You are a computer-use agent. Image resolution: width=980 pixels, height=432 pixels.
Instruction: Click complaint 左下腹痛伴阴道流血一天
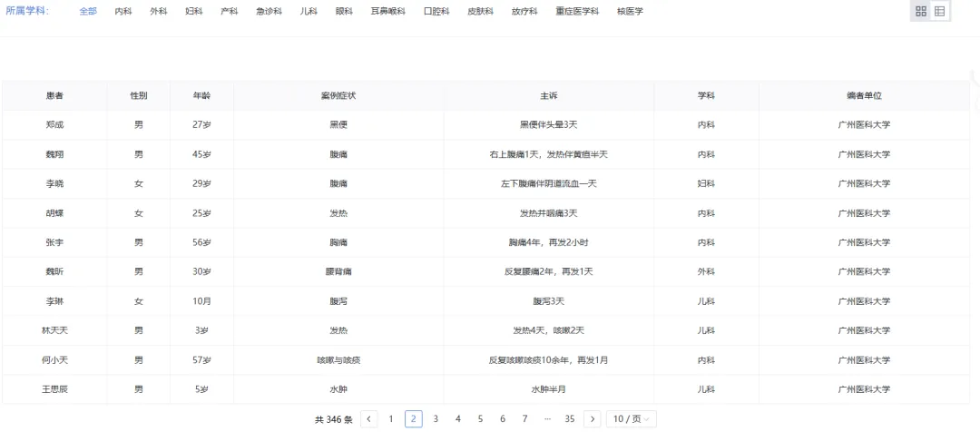(549, 184)
